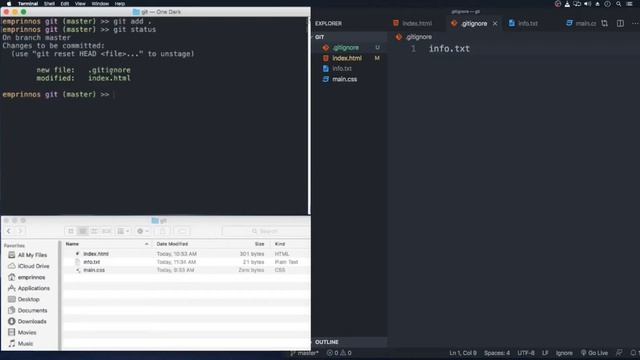This screenshot has width=640, height=360.
Task: Open info.txt in the Explorer tree
Action: click(349, 69)
